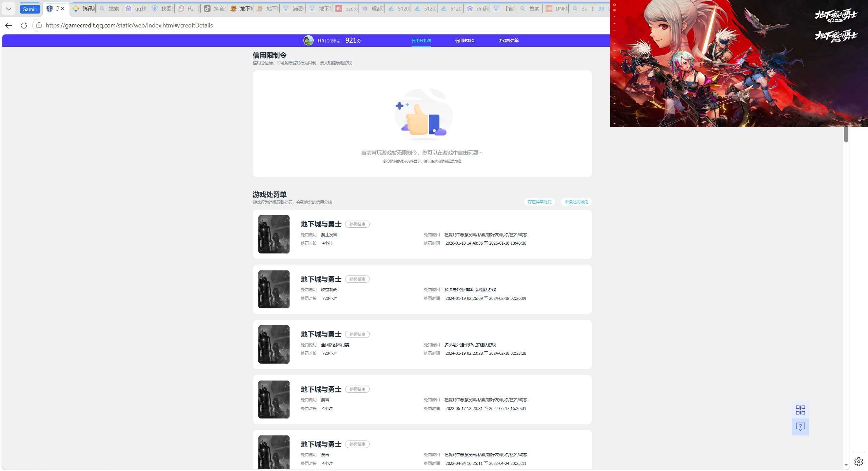Open the 信用限制令 navigation tab
Image resolution: width=868 pixels, height=471 pixels.
pos(465,41)
